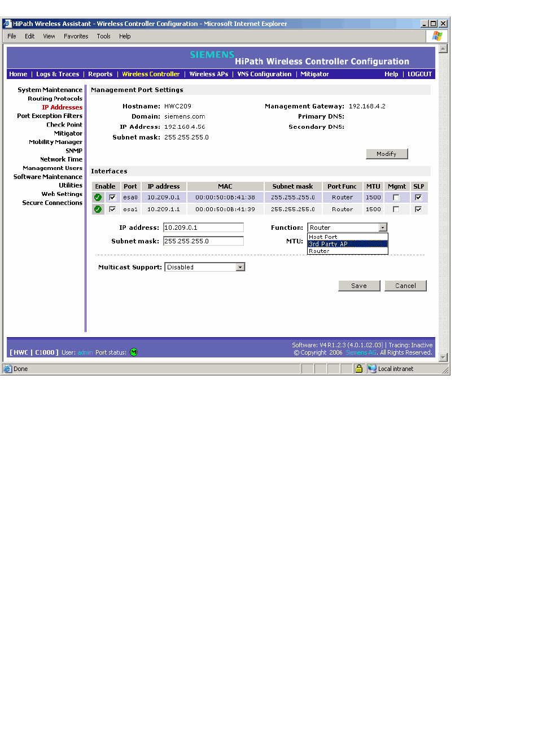560x742 pixels.
Task: Open the File menu
Action: pyautogui.click(x=12, y=36)
